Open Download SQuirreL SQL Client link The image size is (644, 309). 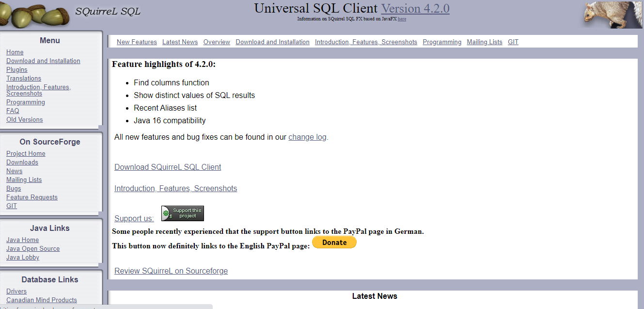[168, 167]
